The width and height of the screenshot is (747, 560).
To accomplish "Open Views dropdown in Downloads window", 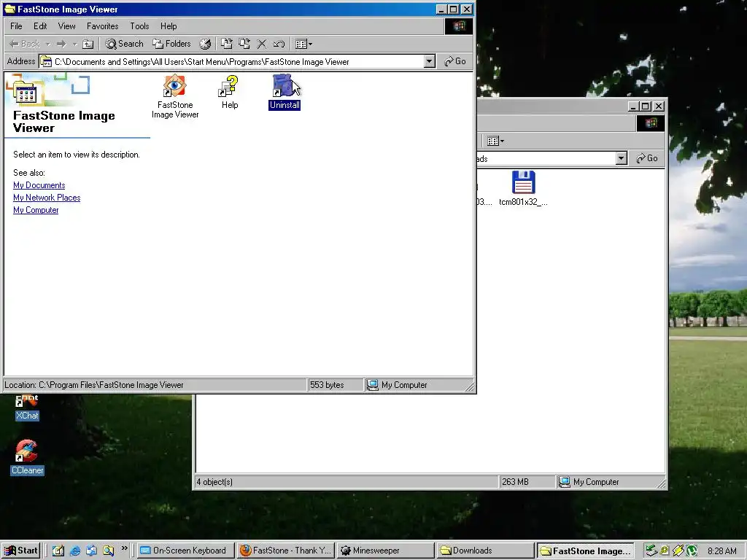I will click(x=495, y=141).
